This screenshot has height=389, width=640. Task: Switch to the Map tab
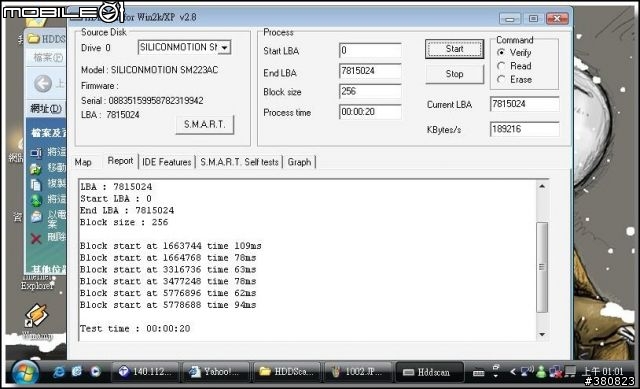tap(83, 162)
